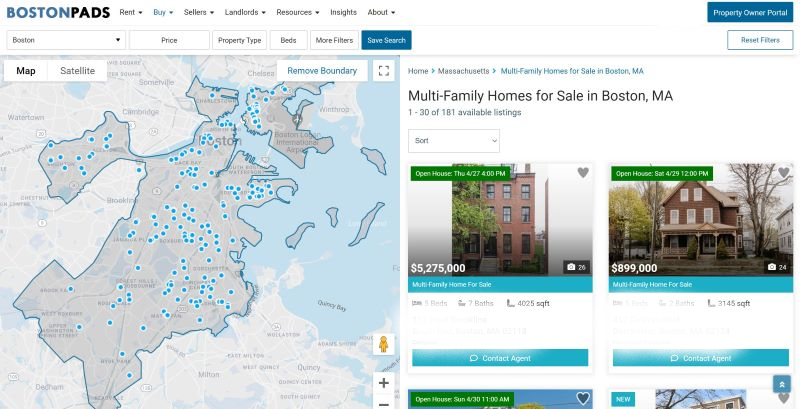Switch to Map view tab

coord(26,71)
